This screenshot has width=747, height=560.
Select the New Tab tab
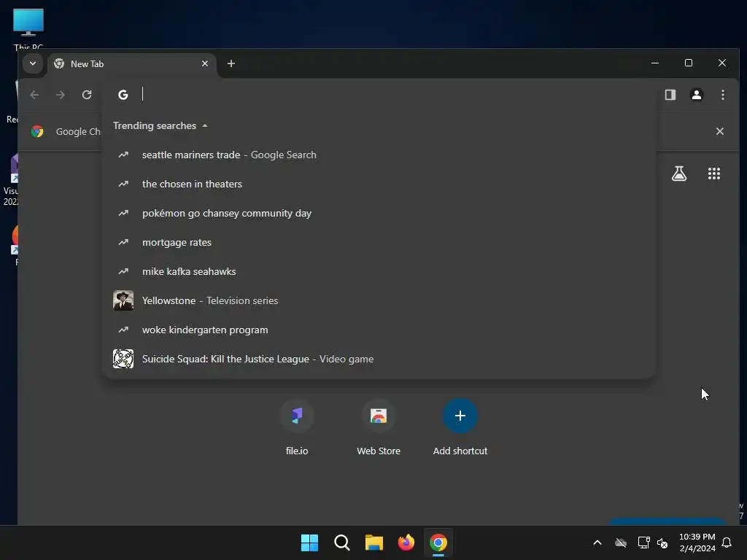(131, 64)
